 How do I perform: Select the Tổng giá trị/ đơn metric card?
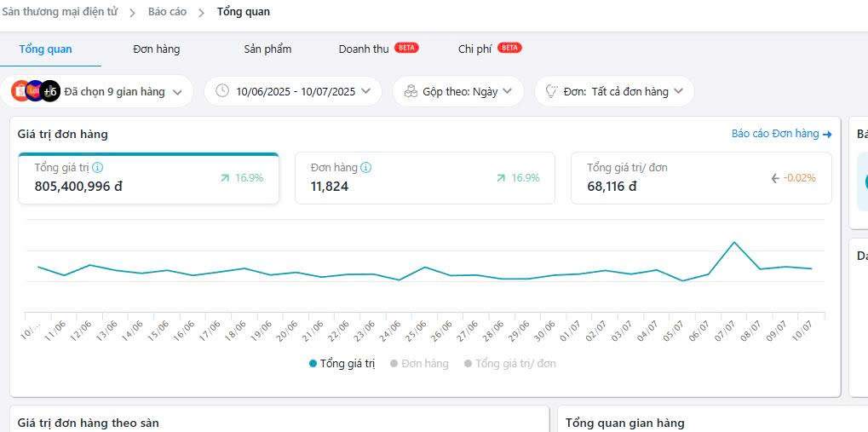[700, 178]
